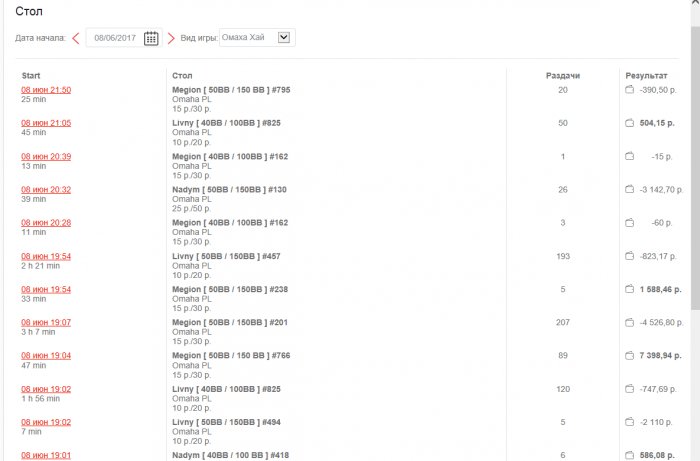Click wallet icon next to -747,69 р.
Image resolution: width=700 pixels, height=461 pixels.
[x=629, y=388]
